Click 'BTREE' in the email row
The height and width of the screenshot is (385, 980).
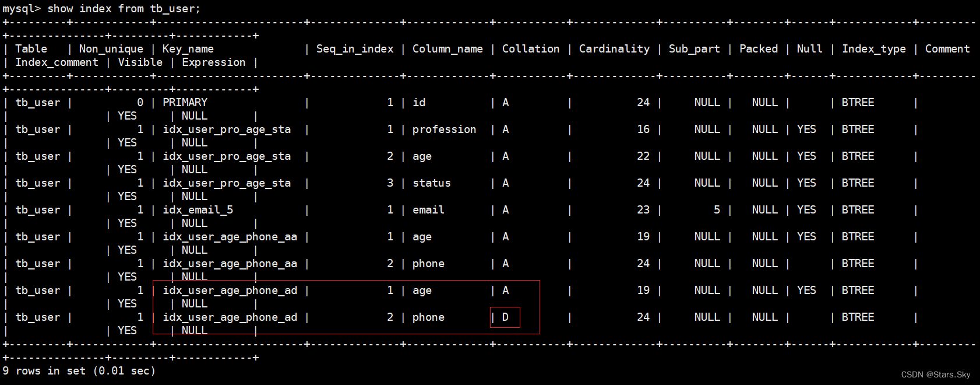(858, 210)
